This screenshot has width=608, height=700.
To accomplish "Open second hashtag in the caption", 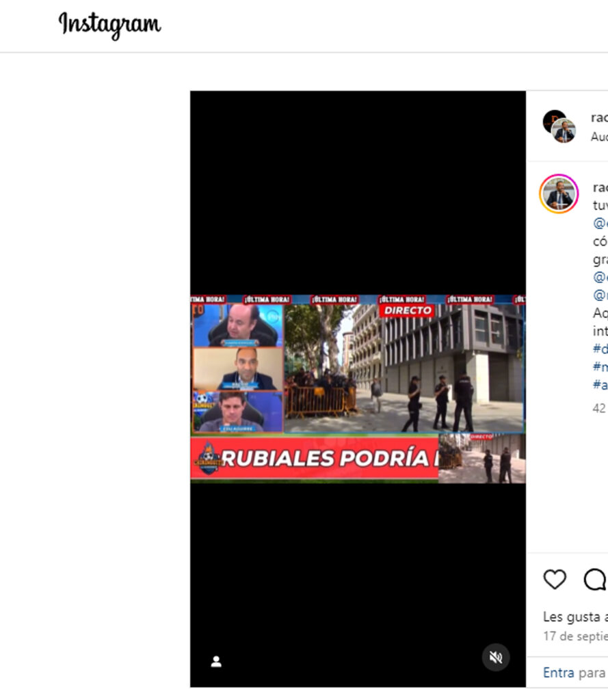I will tap(600, 367).
